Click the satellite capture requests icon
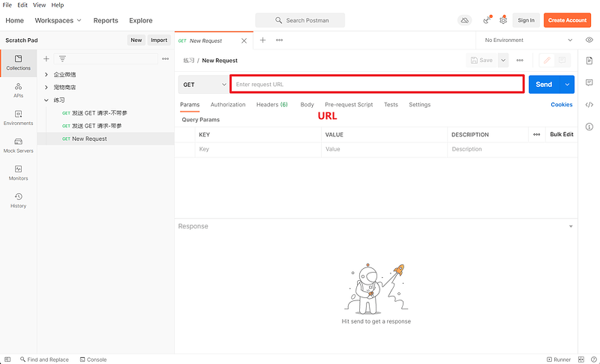Screen dimensions: 600x364 (487, 20)
